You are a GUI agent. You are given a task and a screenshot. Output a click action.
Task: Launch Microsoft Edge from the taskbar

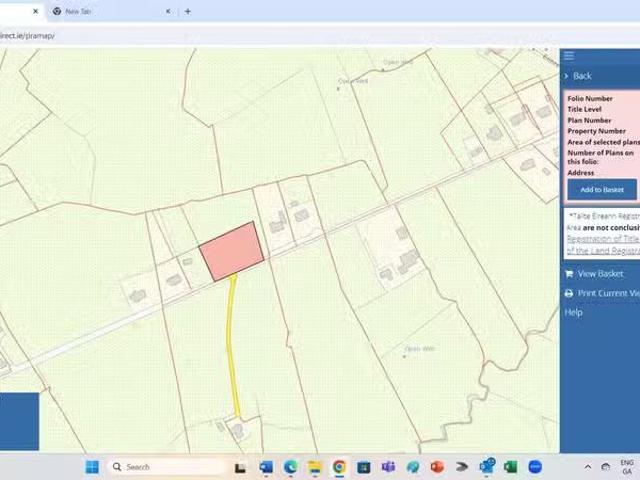click(x=290, y=466)
